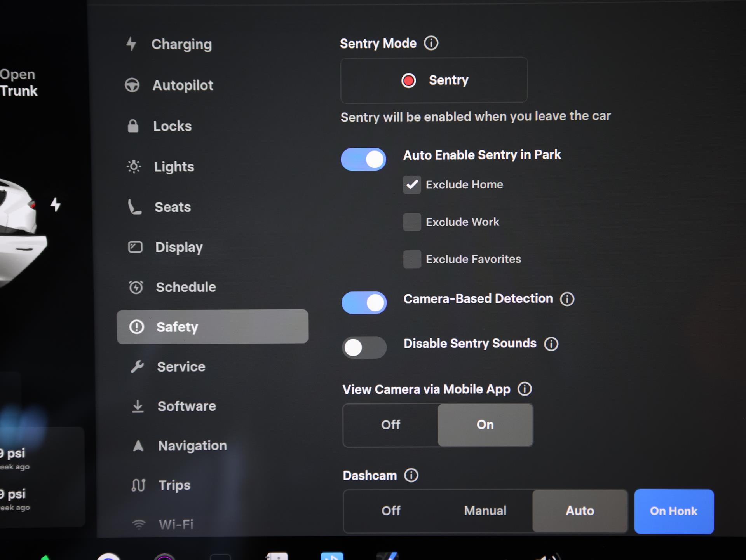Click the Dashcam info icon
746x560 pixels.
point(411,475)
